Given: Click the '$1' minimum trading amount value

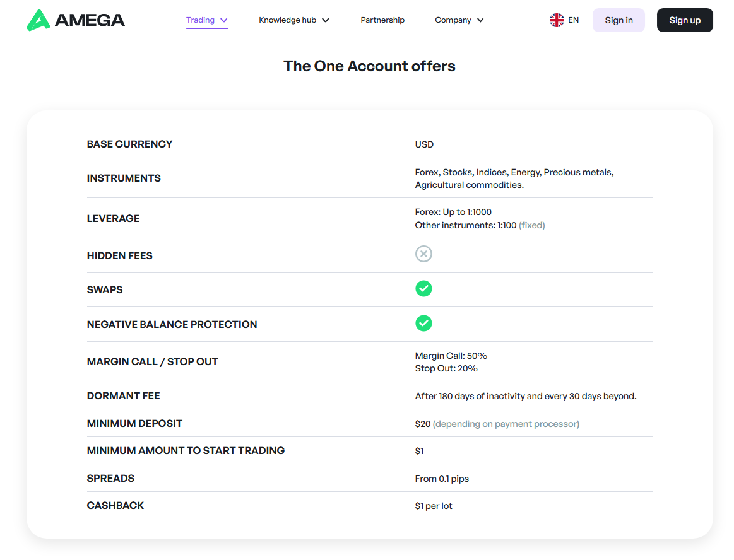Looking at the screenshot, I should [x=419, y=451].
